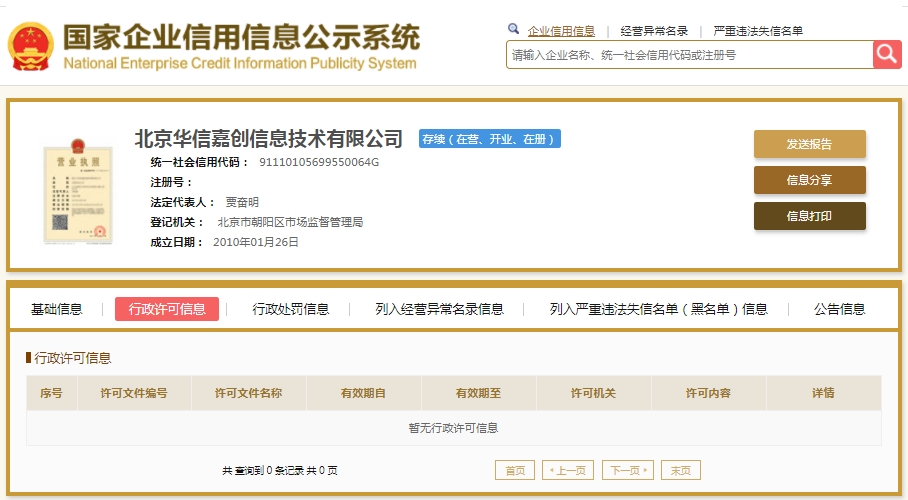Focus the enterprise name search field
908x500 pixels.
(690, 55)
